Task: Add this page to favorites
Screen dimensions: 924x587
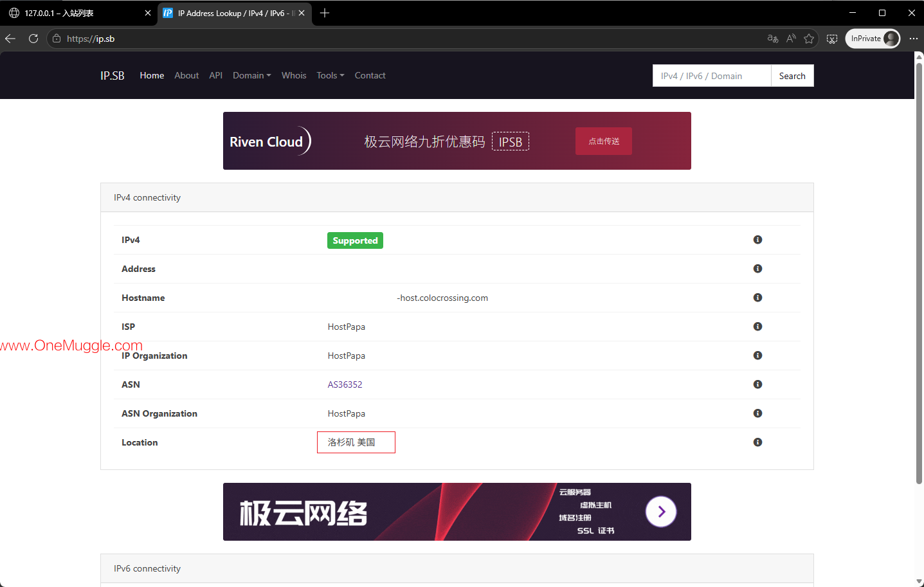Action: pos(809,39)
